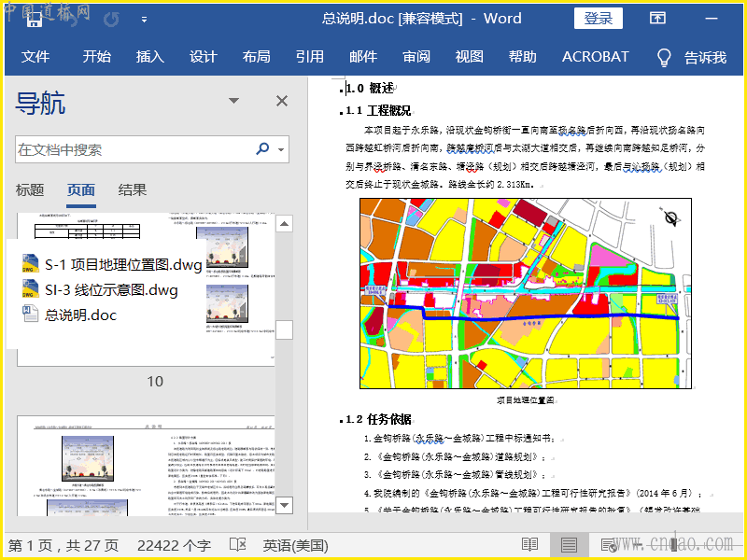
Task: Switch to Web Layout view
Action: tap(609, 545)
